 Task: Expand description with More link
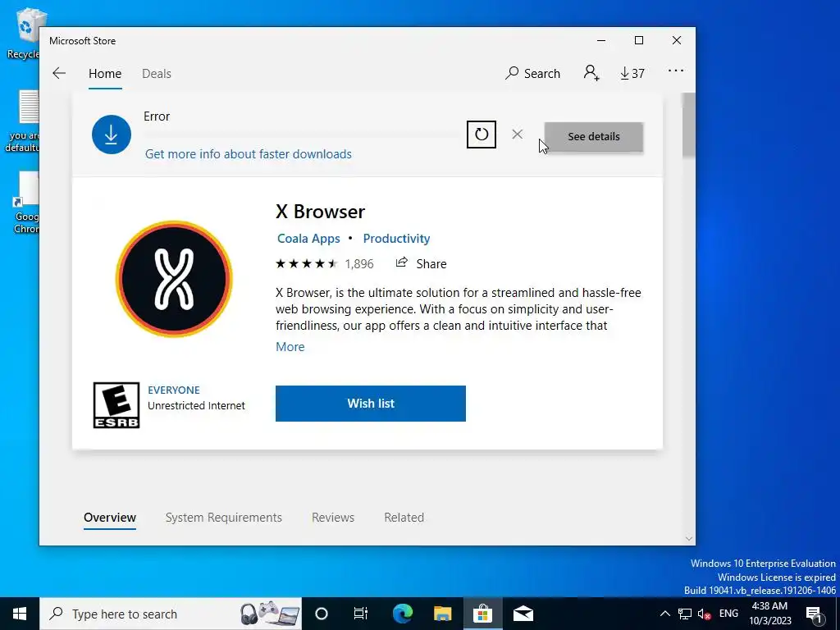coord(290,347)
